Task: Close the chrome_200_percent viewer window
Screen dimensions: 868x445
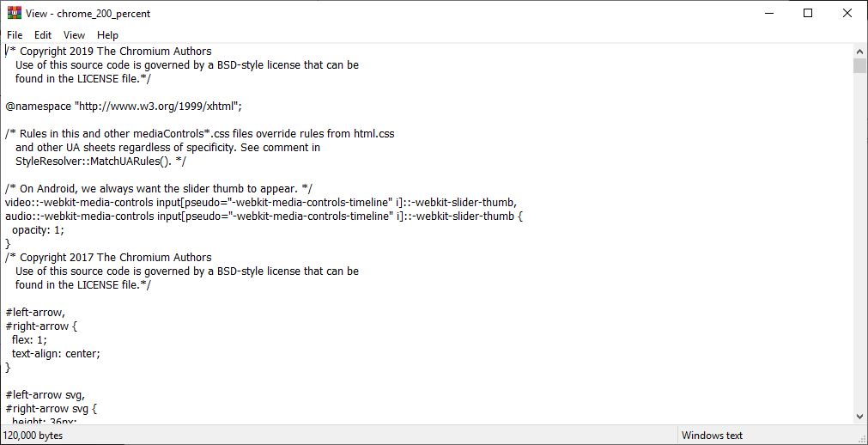Action: click(847, 13)
